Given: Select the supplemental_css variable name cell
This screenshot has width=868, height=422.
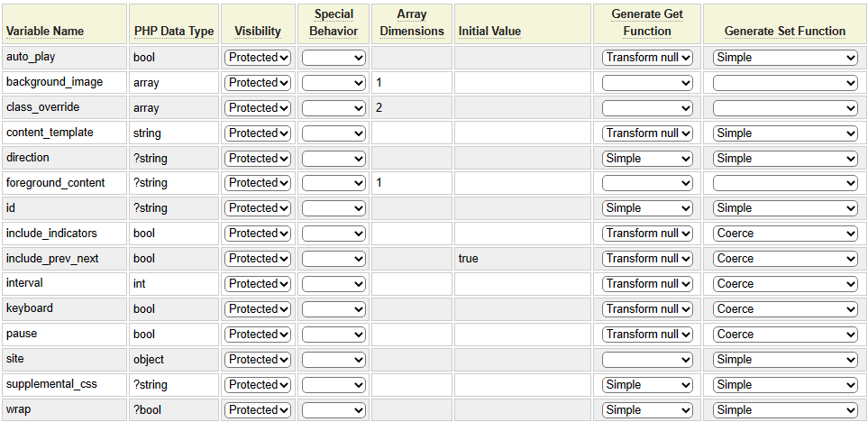Looking at the screenshot, I should (x=51, y=384).
